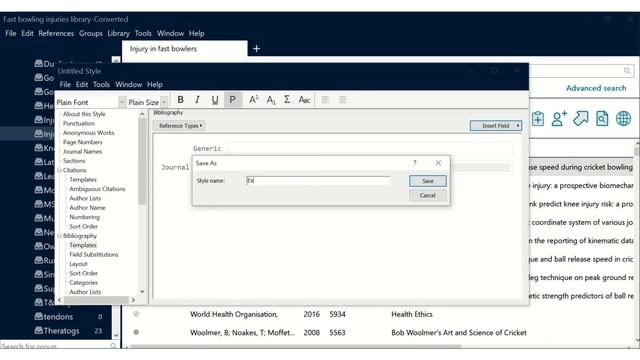Select Layout under Bibliography
This screenshot has width=640, height=360.
(x=78, y=264)
